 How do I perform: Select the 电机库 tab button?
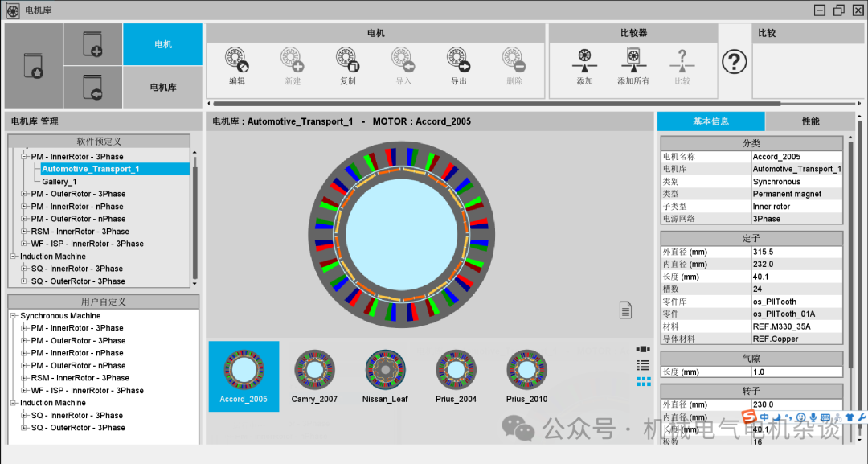162,88
